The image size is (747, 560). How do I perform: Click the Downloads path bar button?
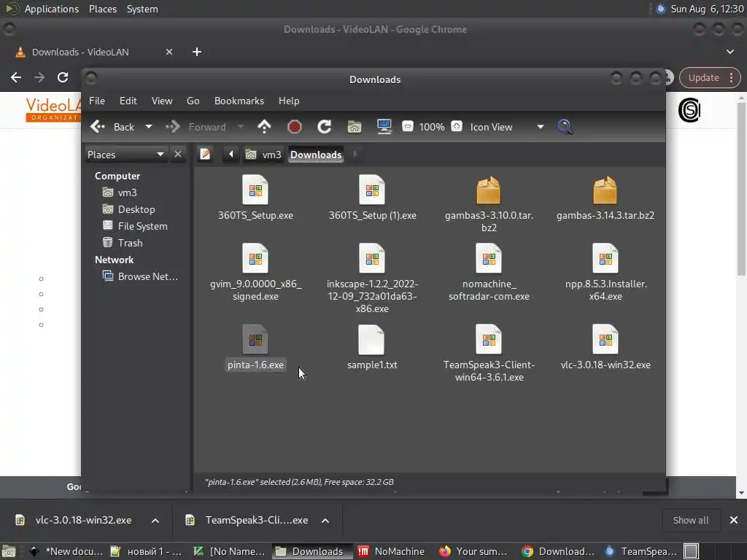point(316,155)
